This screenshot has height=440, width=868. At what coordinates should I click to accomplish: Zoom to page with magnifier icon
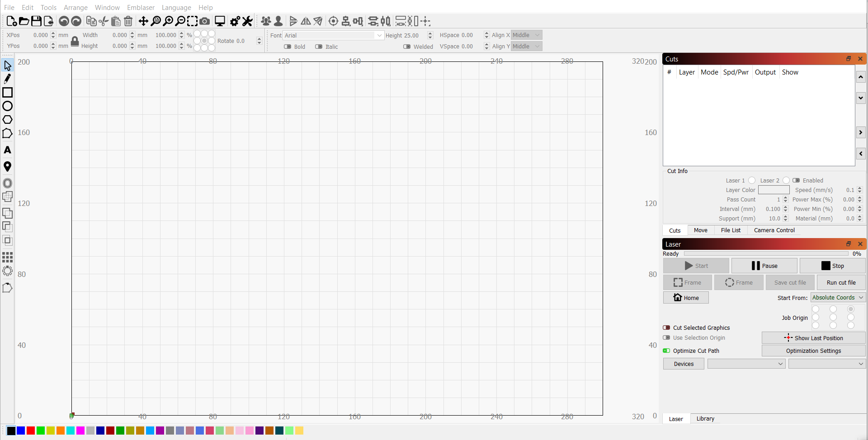[x=156, y=21]
